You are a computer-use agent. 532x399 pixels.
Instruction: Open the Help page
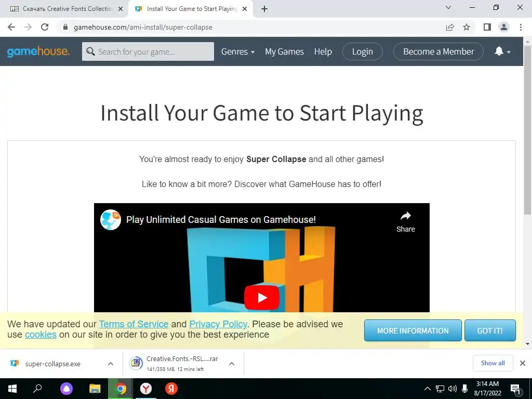click(323, 51)
